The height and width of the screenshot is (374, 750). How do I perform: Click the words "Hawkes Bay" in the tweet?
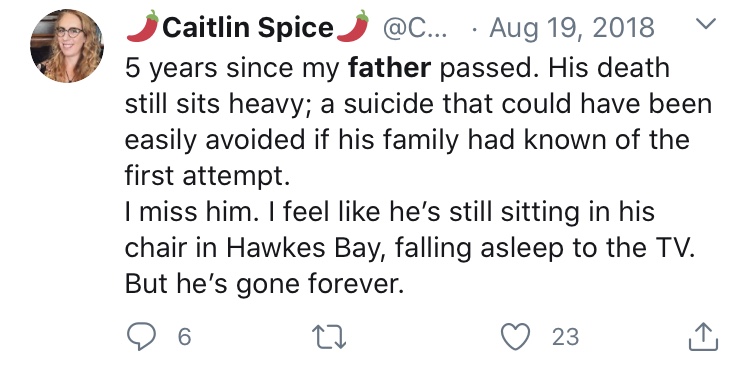pos(303,248)
